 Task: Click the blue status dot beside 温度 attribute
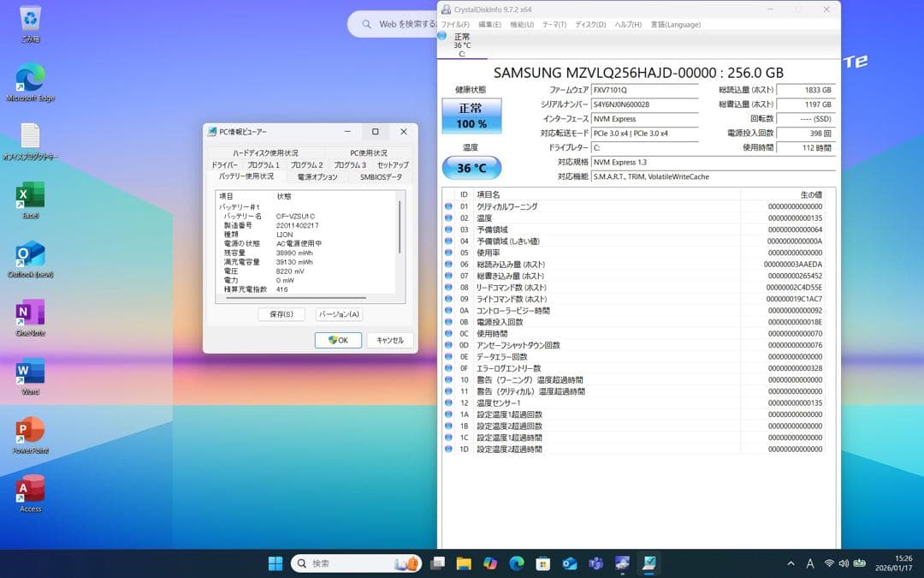(x=447, y=219)
